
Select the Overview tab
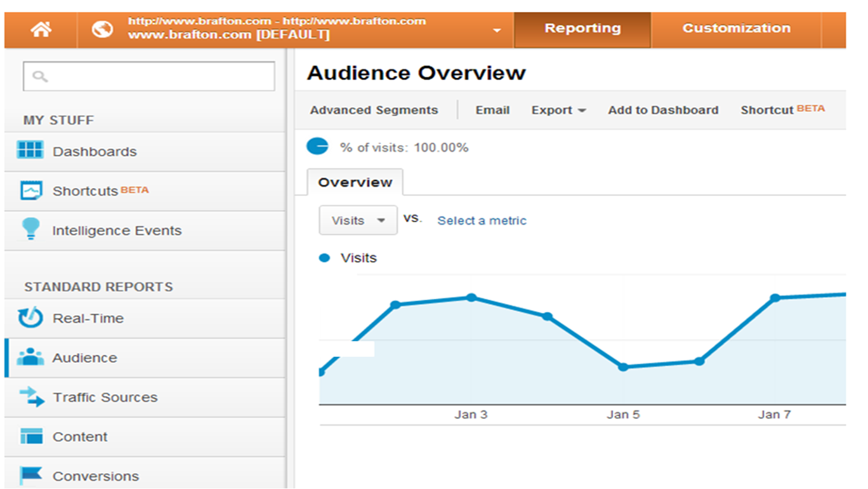pos(355,182)
